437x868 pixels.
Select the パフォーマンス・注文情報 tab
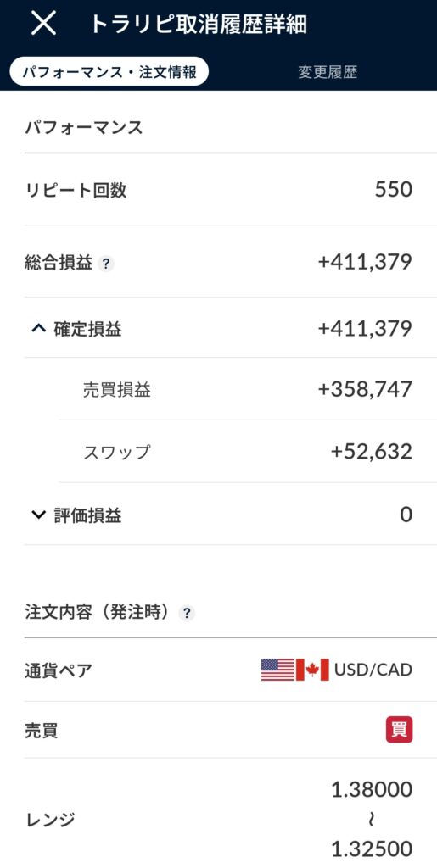(x=109, y=73)
